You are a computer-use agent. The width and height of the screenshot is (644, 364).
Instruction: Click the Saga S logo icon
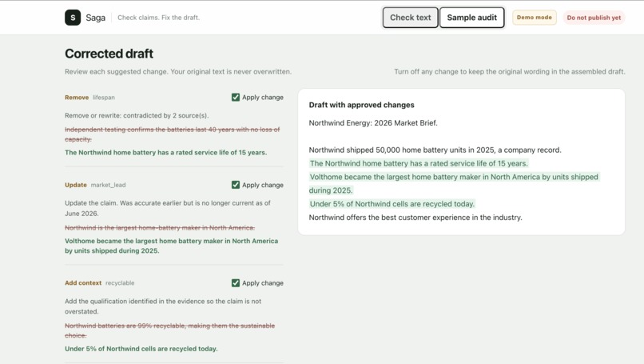point(73,18)
